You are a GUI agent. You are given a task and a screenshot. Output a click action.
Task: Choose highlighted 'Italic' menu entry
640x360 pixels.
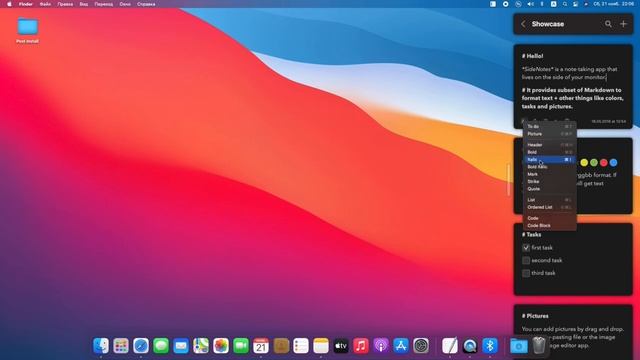click(549, 160)
